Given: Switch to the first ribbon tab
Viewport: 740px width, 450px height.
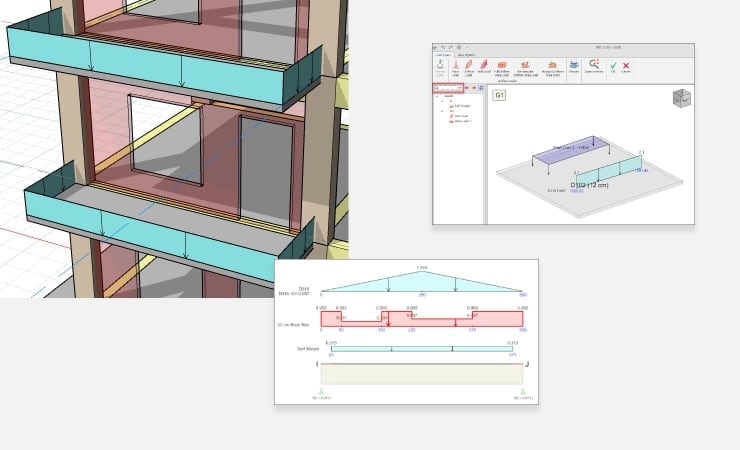Looking at the screenshot, I should click(443, 55).
